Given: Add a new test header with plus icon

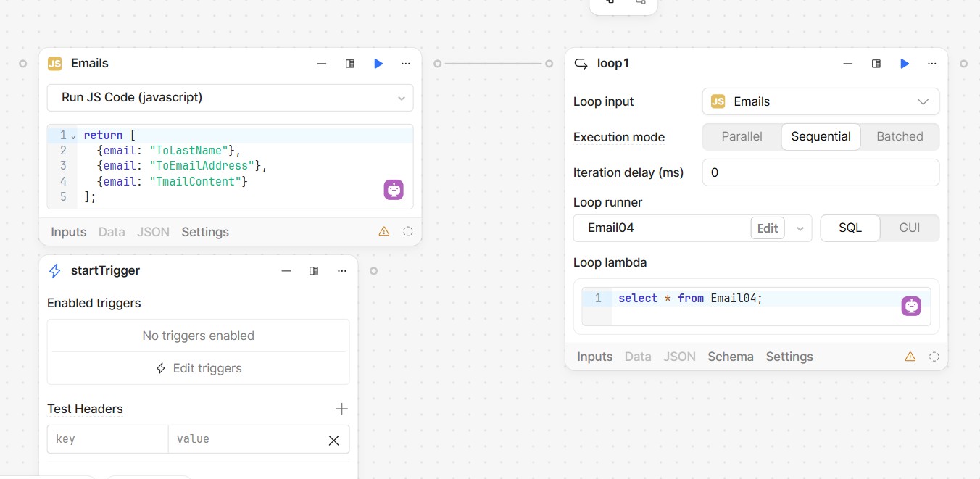Looking at the screenshot, I should [341, 409].
